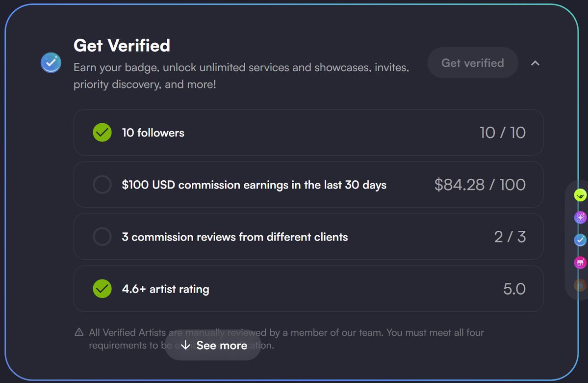
Task: Click the Get verified button
Action: click(x=472, y=63)
